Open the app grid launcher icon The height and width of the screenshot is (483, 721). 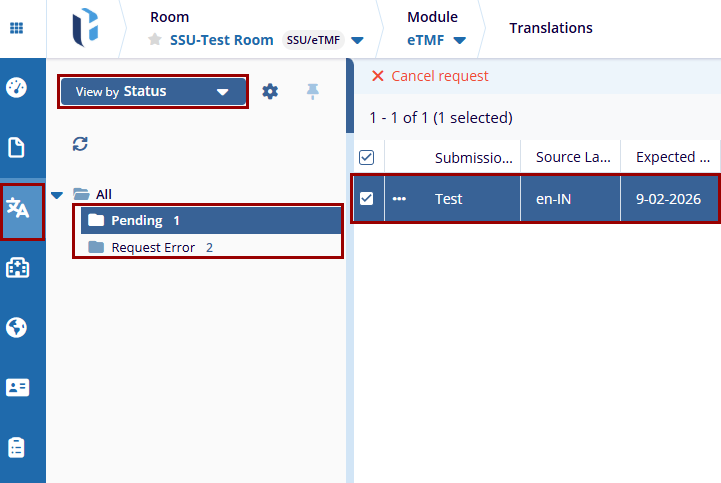[17, 28]
